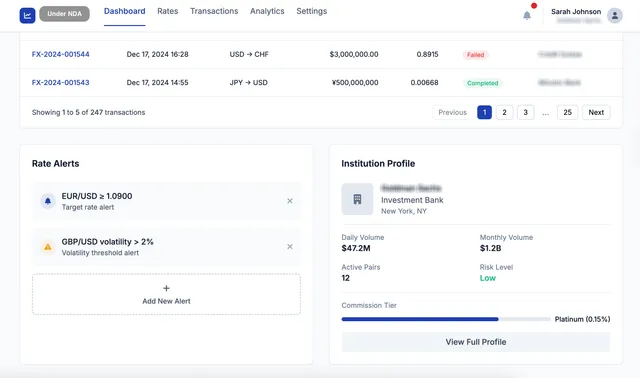
Task: Click the EUR/USD alert bell icon
Action: (48, 201)
